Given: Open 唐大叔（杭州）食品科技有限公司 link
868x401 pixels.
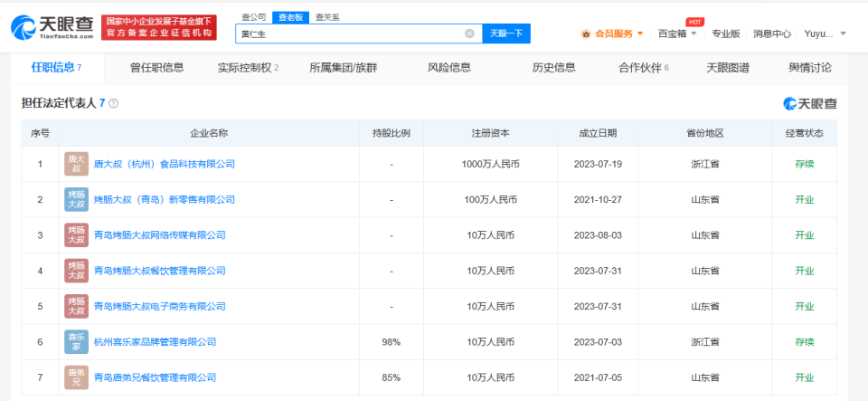Looking at the screenshot, I should (x=164, y=165).
